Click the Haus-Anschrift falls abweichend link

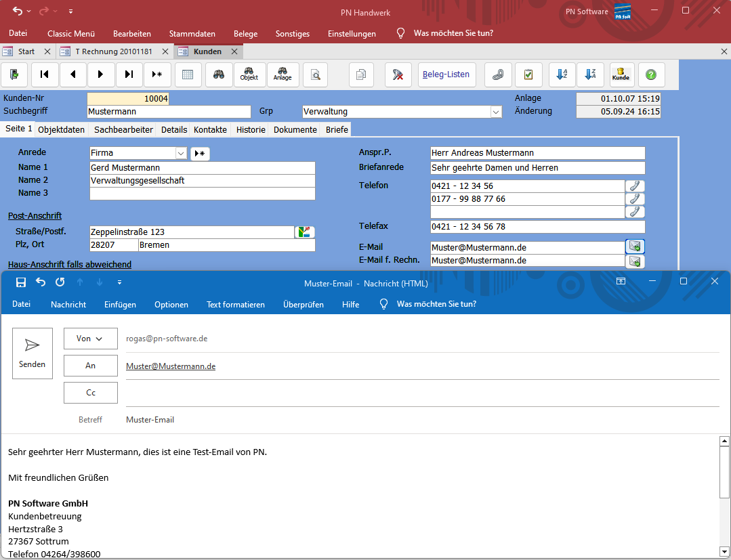pyautogui.click(x=70, y=265)
